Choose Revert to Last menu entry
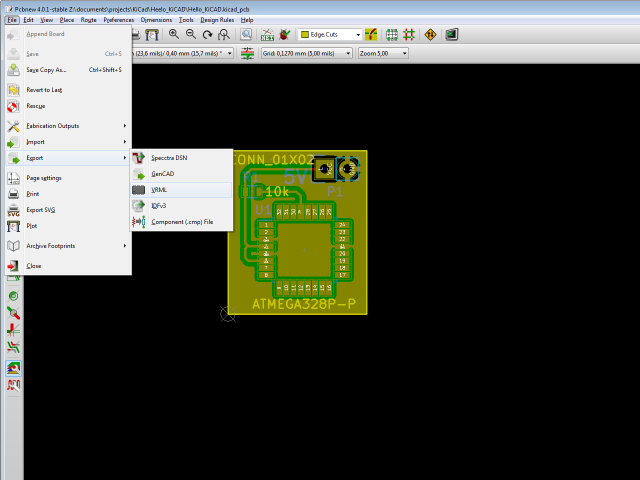The image size is (640, 480). pos(68,90)
